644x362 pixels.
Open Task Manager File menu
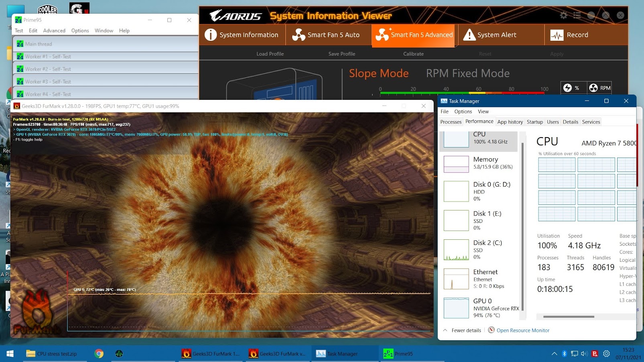pyautogui.click(x=445, y=111)
